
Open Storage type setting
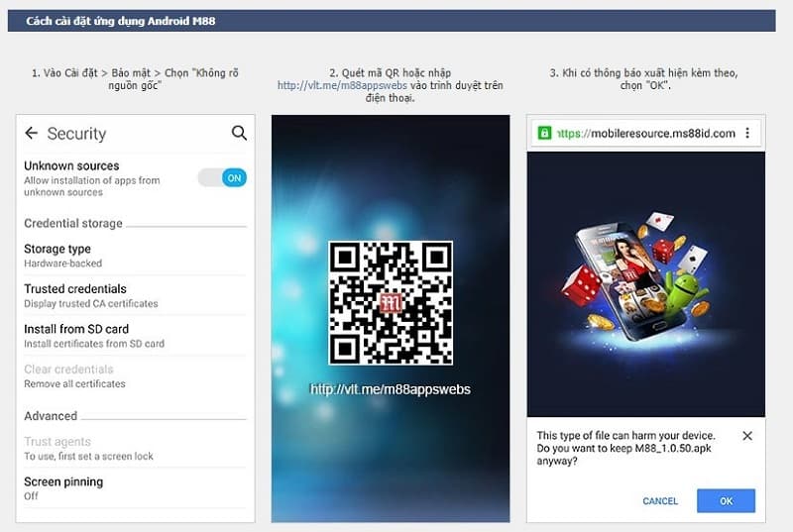(x=135, y=256)
